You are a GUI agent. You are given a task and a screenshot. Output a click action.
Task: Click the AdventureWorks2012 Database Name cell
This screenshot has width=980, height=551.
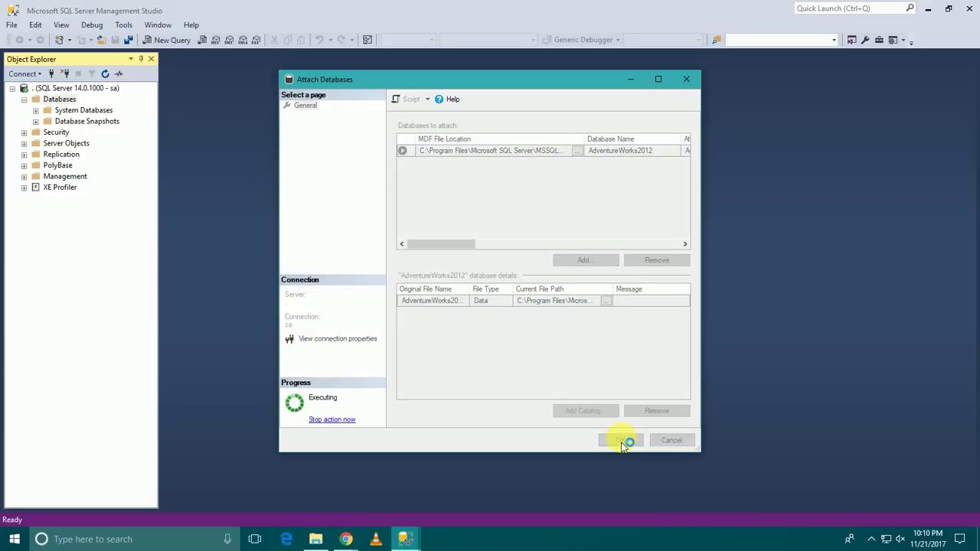coord(632,151)
